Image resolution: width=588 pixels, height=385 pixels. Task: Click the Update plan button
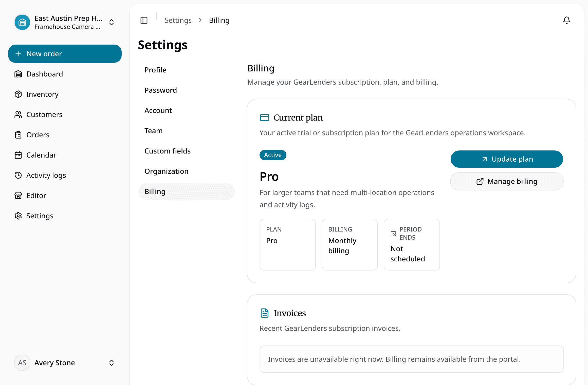pyautogui.click(x=507, y=159)
